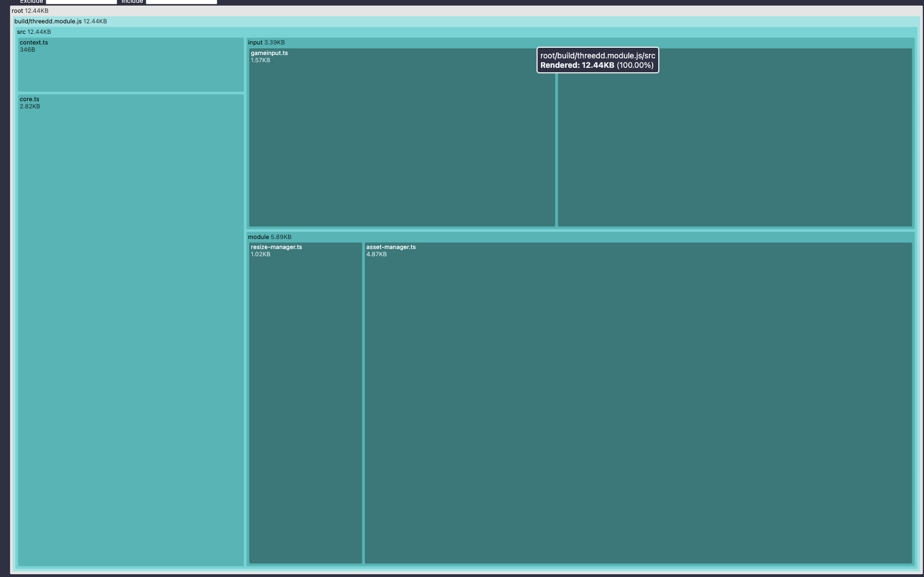Click the Exclude filter input field
This screenshot has width=924, height=577.
click(x=81, y=2)
